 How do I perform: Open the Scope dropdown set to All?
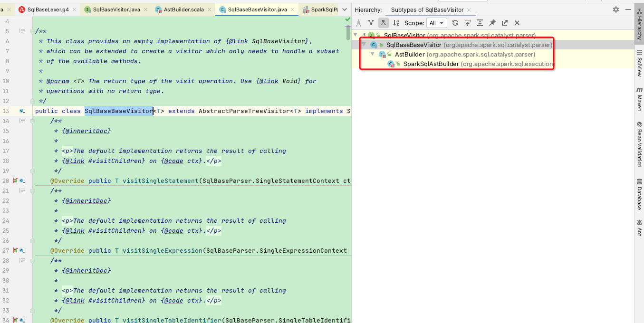click(x=437, y=23)
